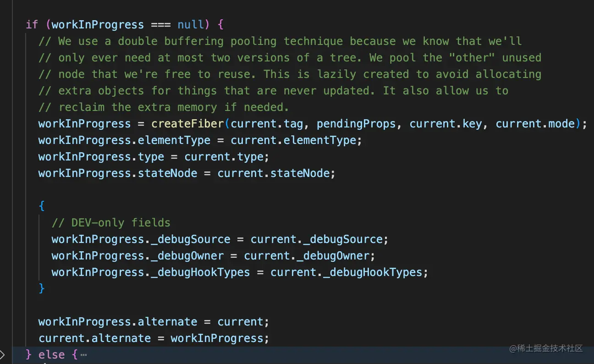Click the 'workInProgress.alternate = current;' line

click(x=154, y=322)
